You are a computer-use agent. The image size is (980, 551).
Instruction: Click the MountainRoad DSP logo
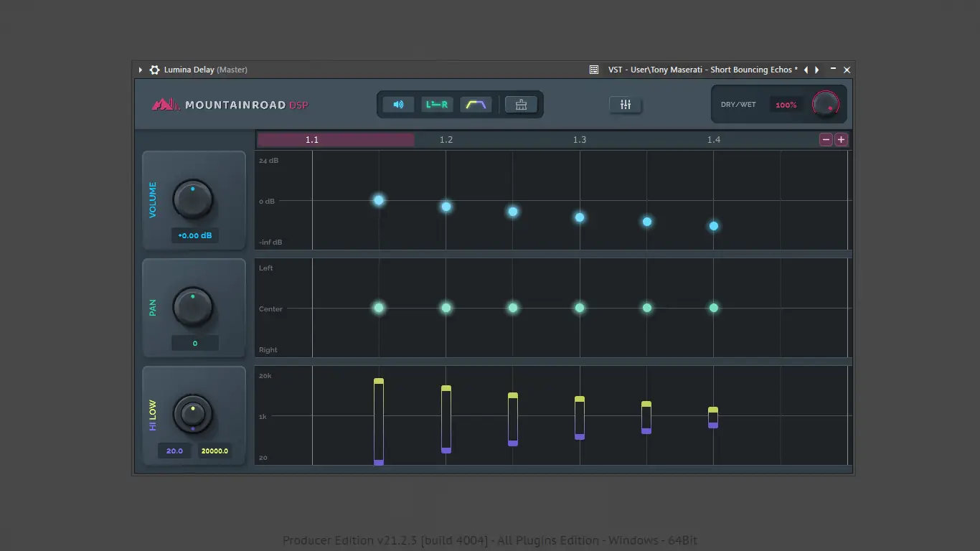tap(230, 103)
